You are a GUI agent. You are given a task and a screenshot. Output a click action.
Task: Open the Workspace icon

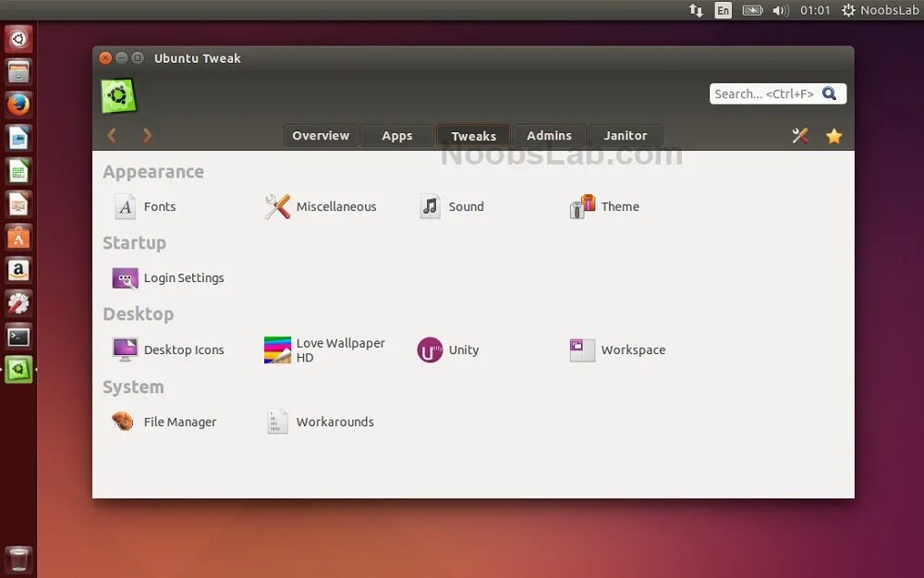point(582,350)
